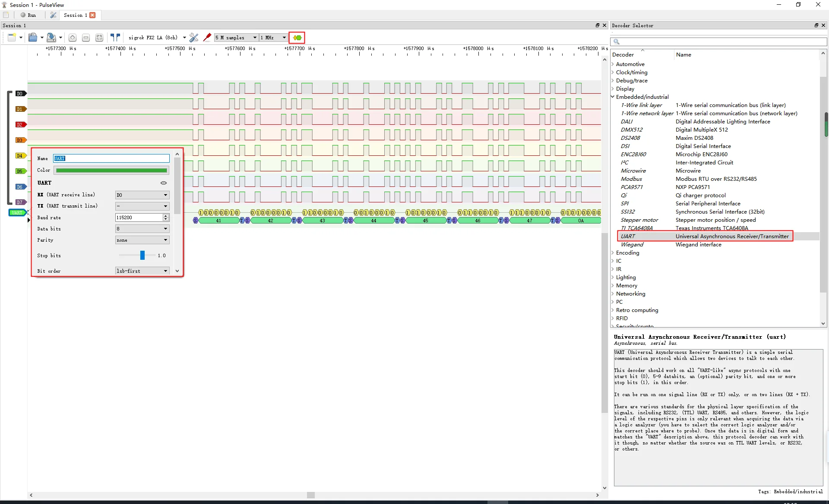Open the RX receive line dropdown
The image size is (829, 504).
(142, 195)
